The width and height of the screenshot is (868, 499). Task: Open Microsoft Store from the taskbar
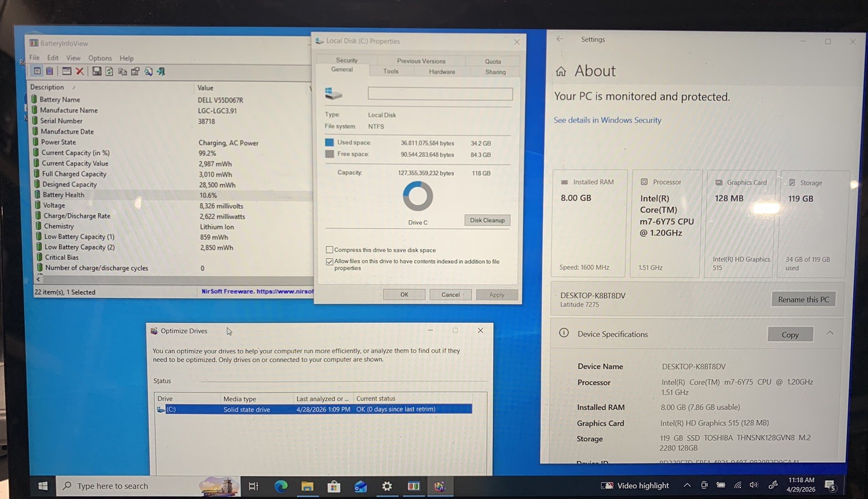(x=334, y=486)
